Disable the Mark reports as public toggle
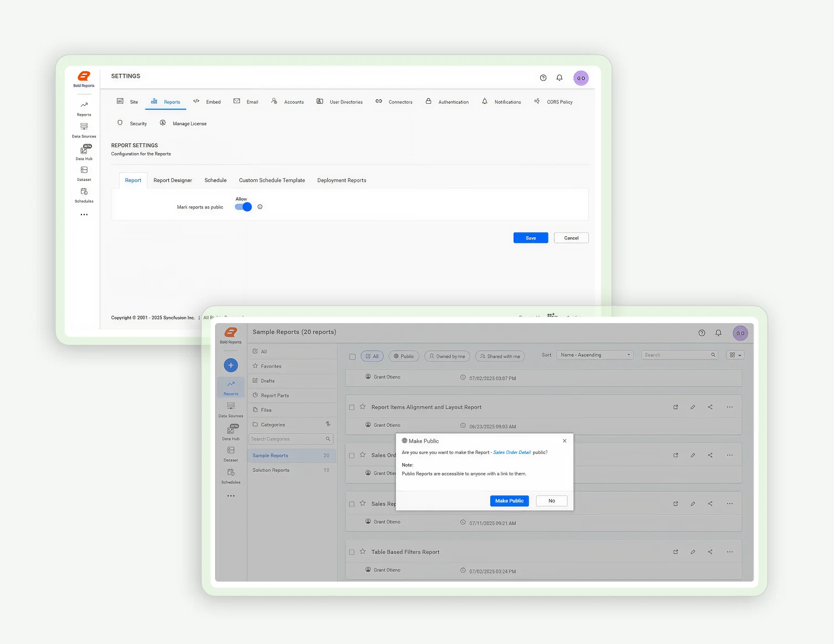The width and height of the screenshot is (834, 644). [243, 207]
